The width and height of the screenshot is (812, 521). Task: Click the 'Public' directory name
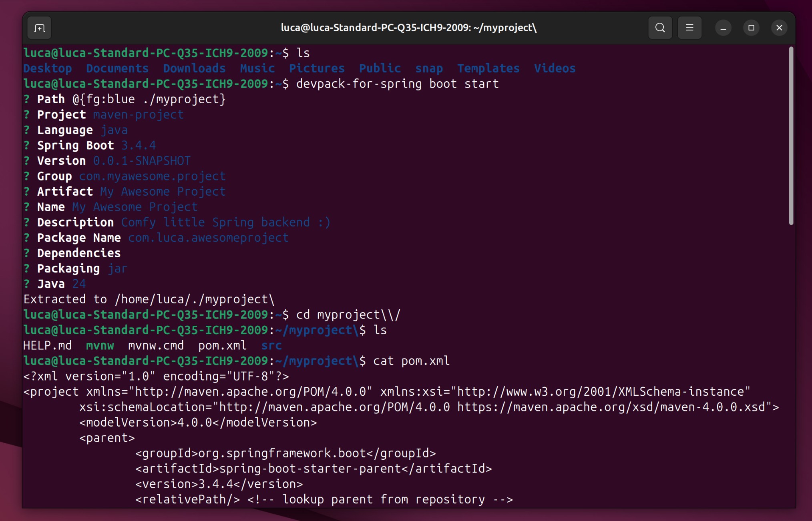point(380,68)
